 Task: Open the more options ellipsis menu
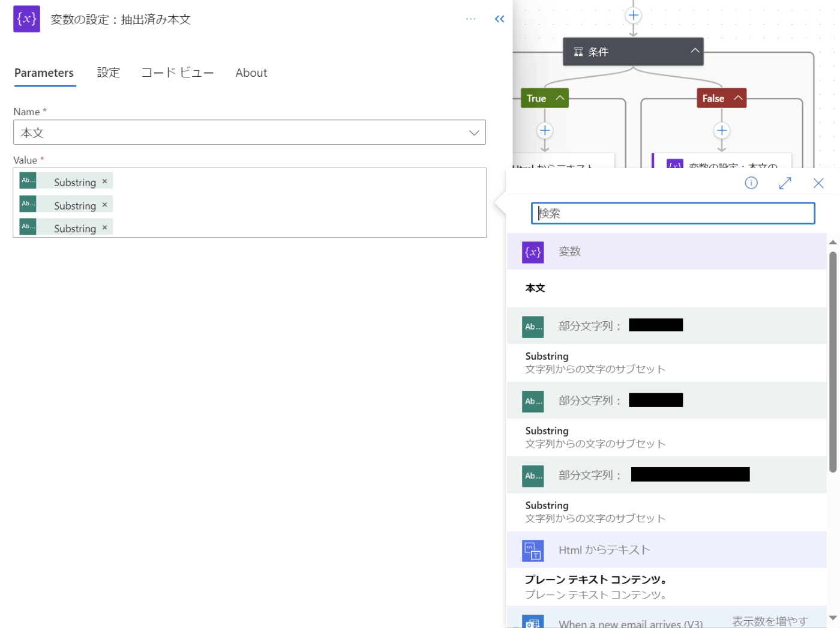click(x=471, y=19)
